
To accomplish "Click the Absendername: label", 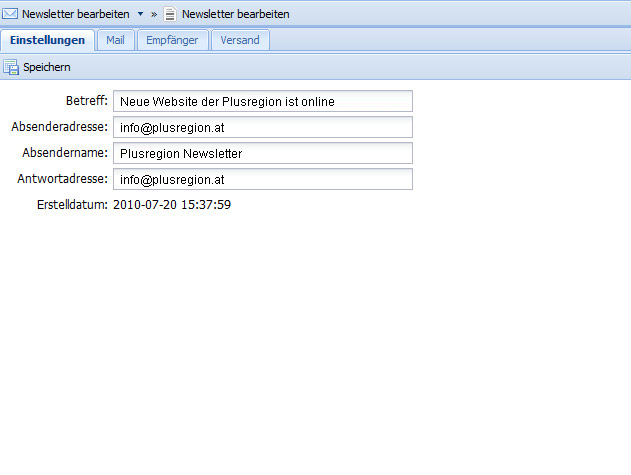I will coord(65,153).
